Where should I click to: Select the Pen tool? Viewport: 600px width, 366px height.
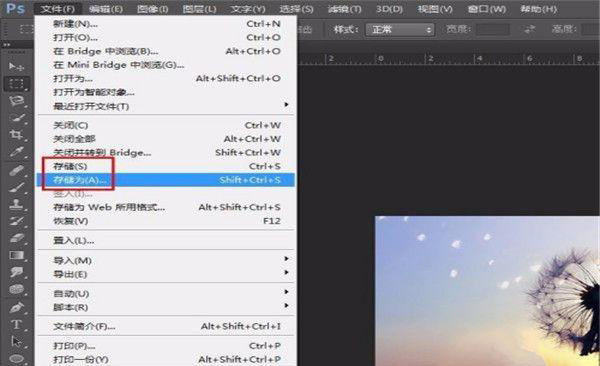coord(16,307)
